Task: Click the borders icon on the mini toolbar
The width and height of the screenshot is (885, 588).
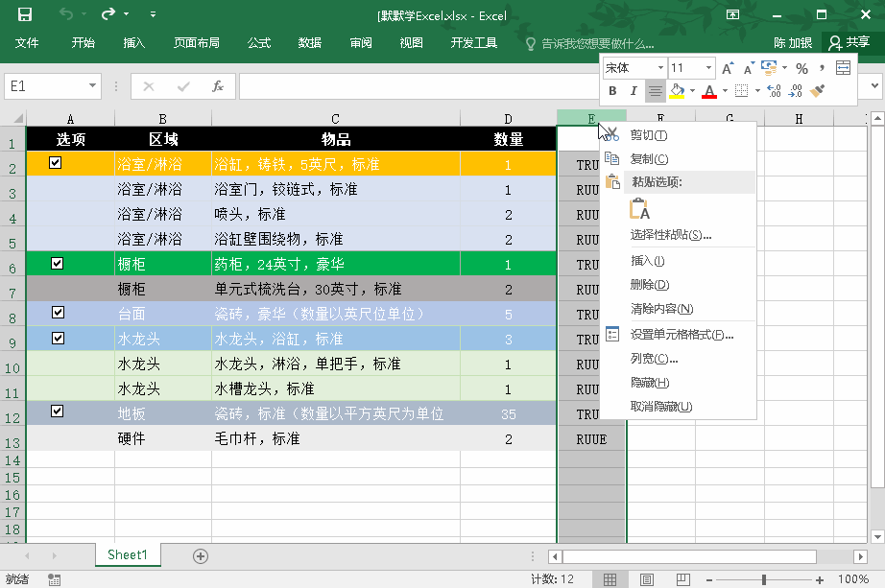Action: tap(742, 91)
